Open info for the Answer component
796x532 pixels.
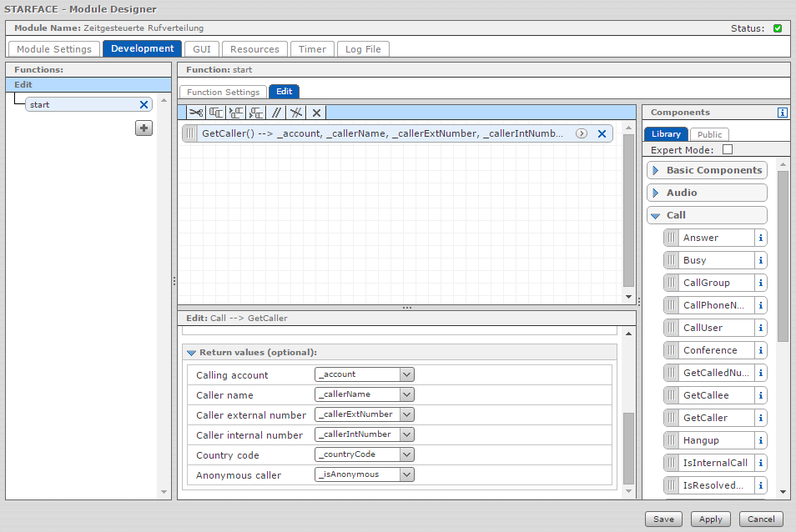tap(760, 238)
